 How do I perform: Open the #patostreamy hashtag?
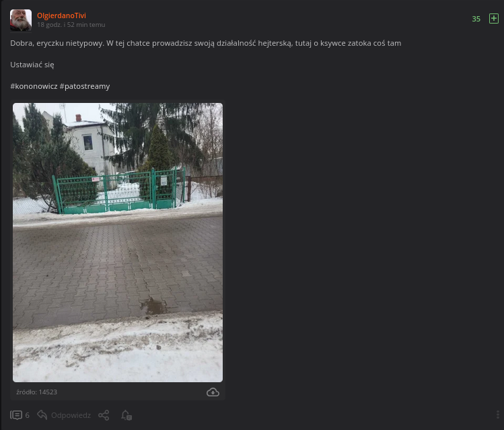tap(85, 86)
